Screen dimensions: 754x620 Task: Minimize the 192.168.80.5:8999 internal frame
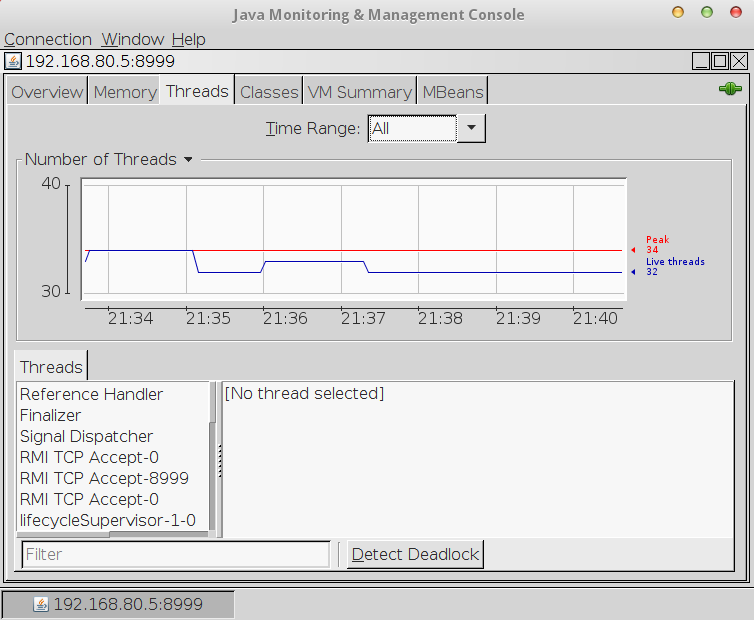(701, 61)
